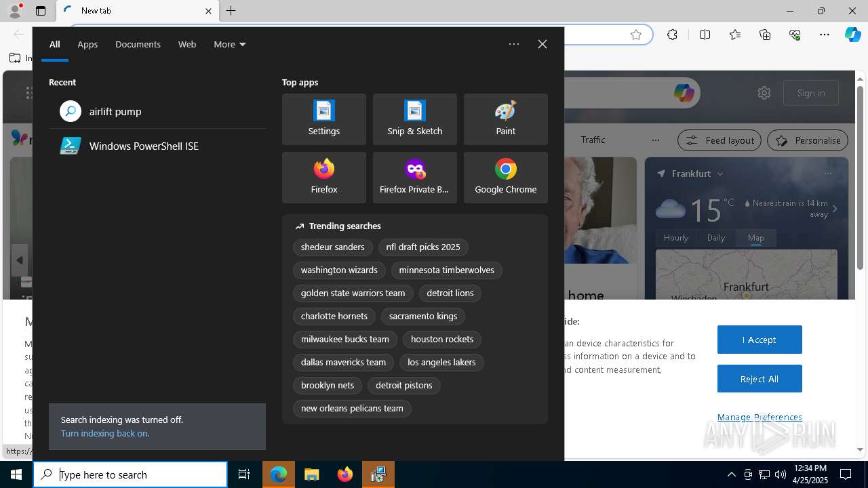Image resolution: width=868 pixels, height=488 pixels.
Task: Click I Accept cookie button
Action: click(x=759, y=340)
